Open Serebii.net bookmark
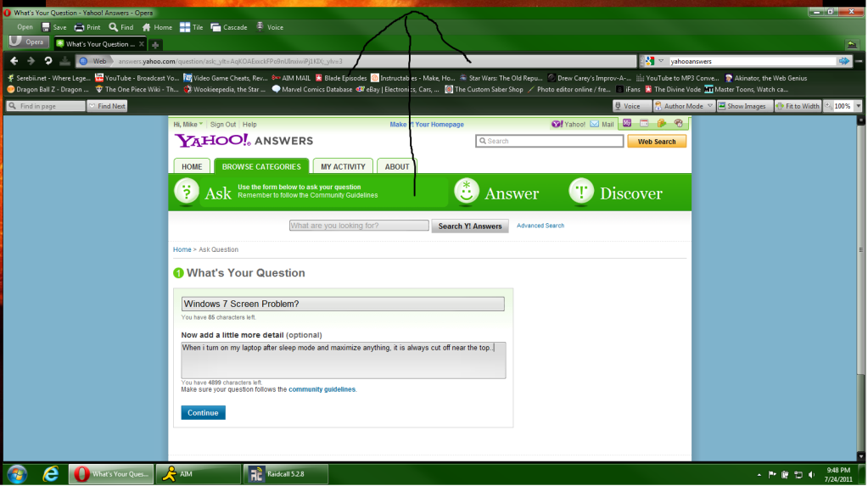This screenshot has height=486, width=868. click(x=48, y=78)
